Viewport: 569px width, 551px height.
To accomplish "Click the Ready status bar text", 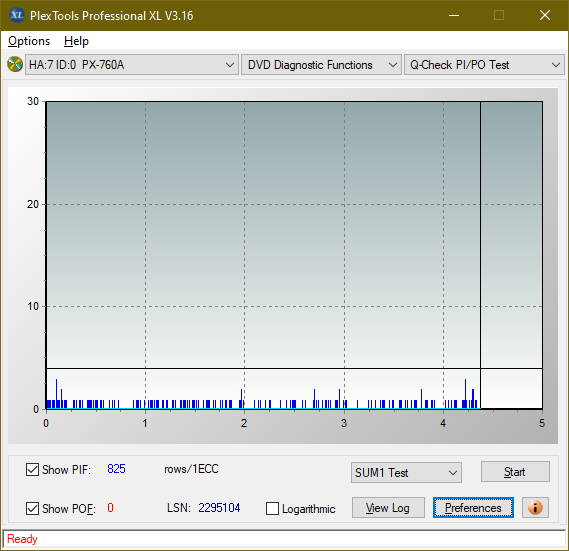I will pos(22,539).
